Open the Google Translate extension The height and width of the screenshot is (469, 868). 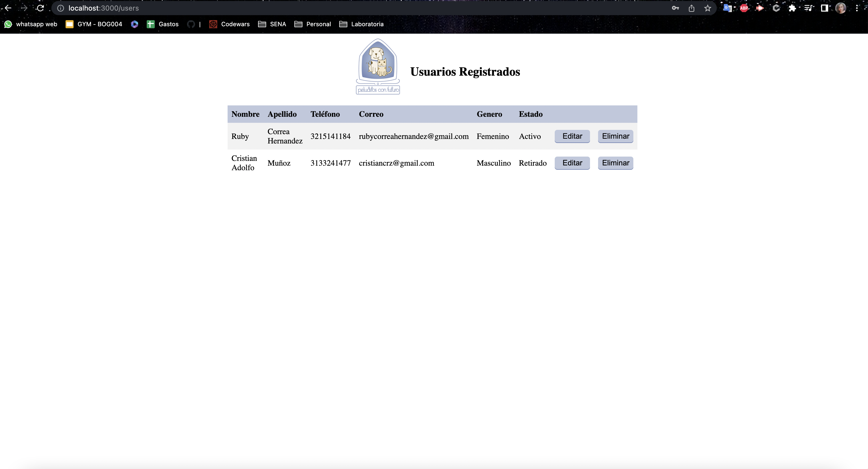tap(727, 8)
